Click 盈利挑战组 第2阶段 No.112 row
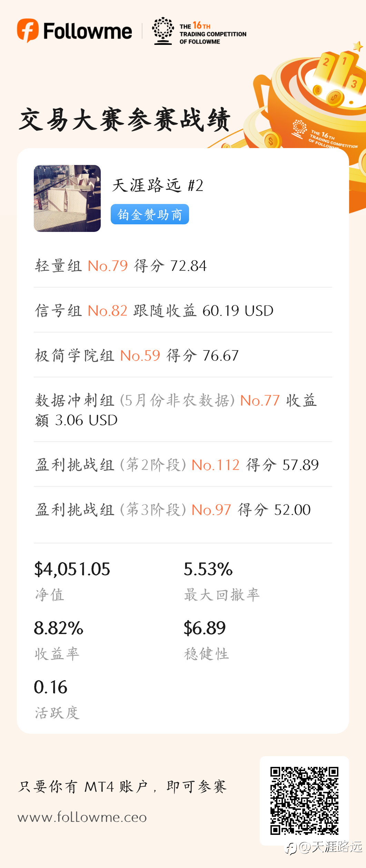 (x=183, y=465)
